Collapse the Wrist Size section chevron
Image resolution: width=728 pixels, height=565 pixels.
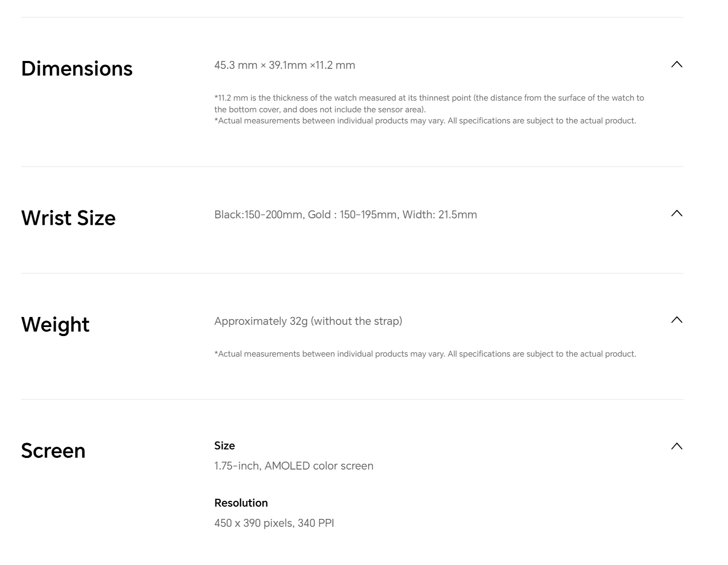point(677,214)
